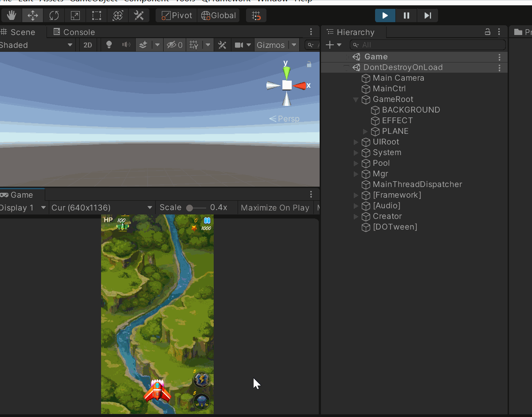Collapse the GameRoot node
532x417 pixels.
click(x=356, y=100)
